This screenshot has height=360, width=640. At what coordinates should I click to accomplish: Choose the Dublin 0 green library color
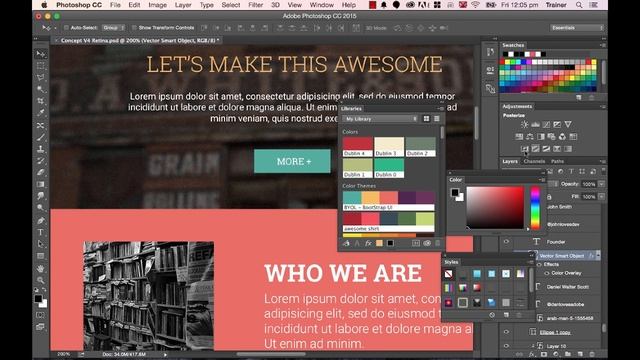coord(389,168)
